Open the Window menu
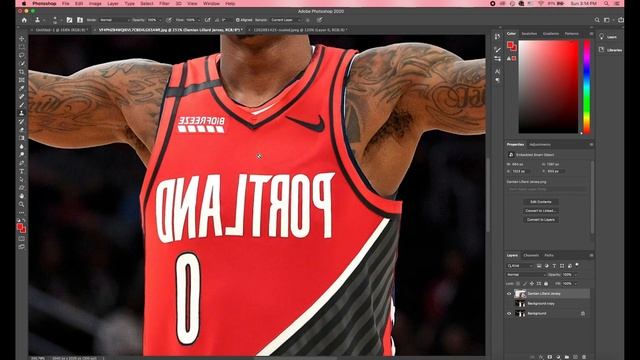Image resolution: width=640 pixels, height=360 pixels. 211,3
